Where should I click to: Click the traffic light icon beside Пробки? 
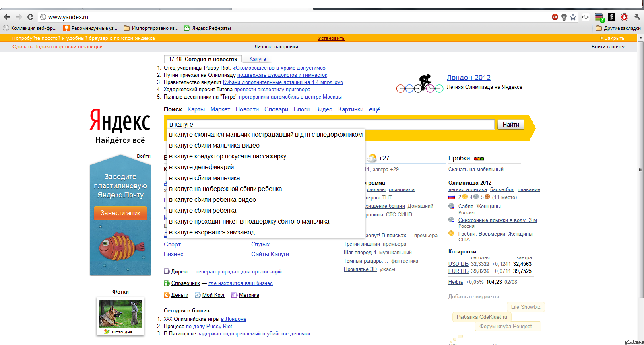coord(479,158)
